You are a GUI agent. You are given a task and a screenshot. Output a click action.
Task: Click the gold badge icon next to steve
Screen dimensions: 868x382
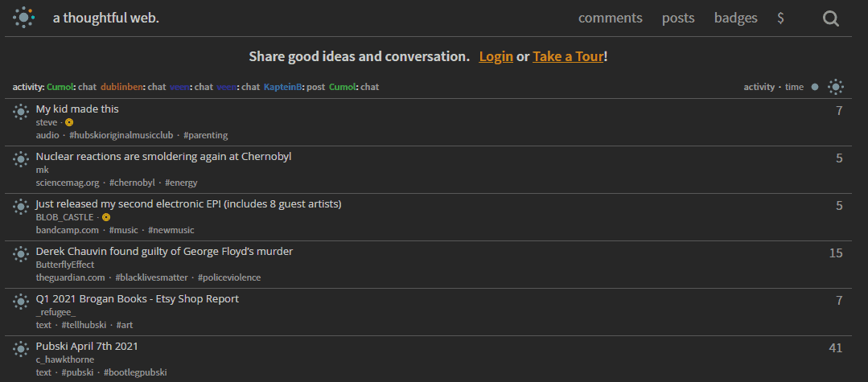tap(69, 122)
